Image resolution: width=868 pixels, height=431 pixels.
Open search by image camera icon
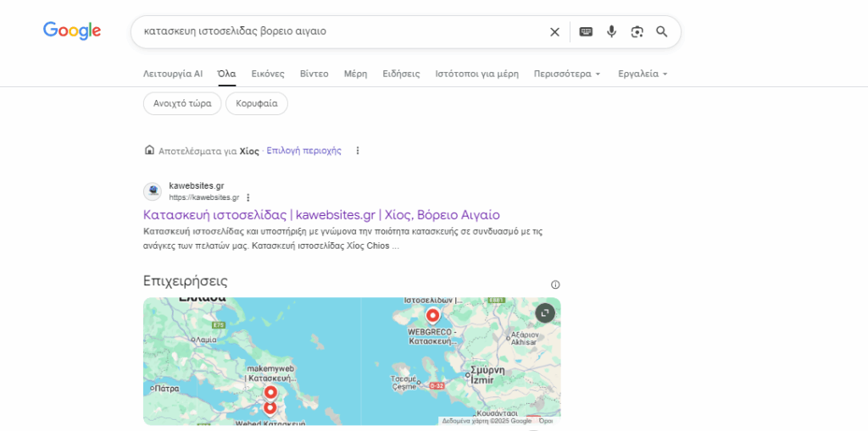coord(637,31)
